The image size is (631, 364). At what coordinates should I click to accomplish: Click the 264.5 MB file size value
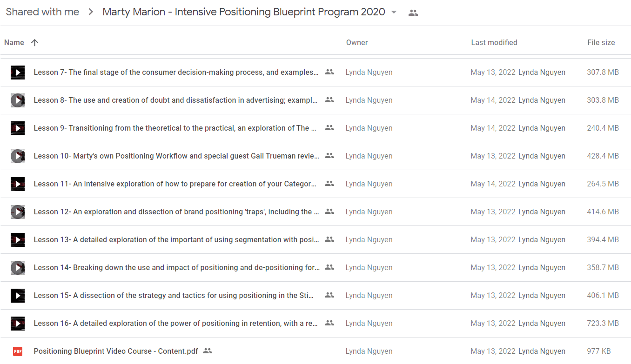coord(603,184)
